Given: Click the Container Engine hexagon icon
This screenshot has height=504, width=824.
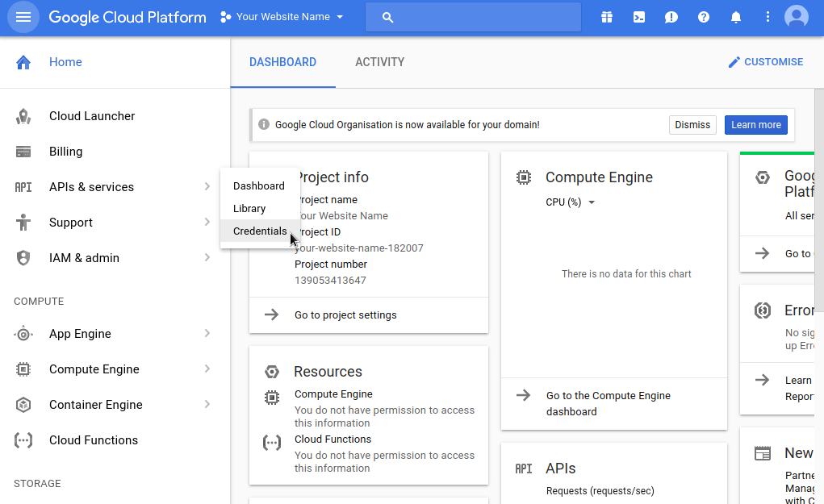Looking at the screenshot, I should click(x=23, y=405).
